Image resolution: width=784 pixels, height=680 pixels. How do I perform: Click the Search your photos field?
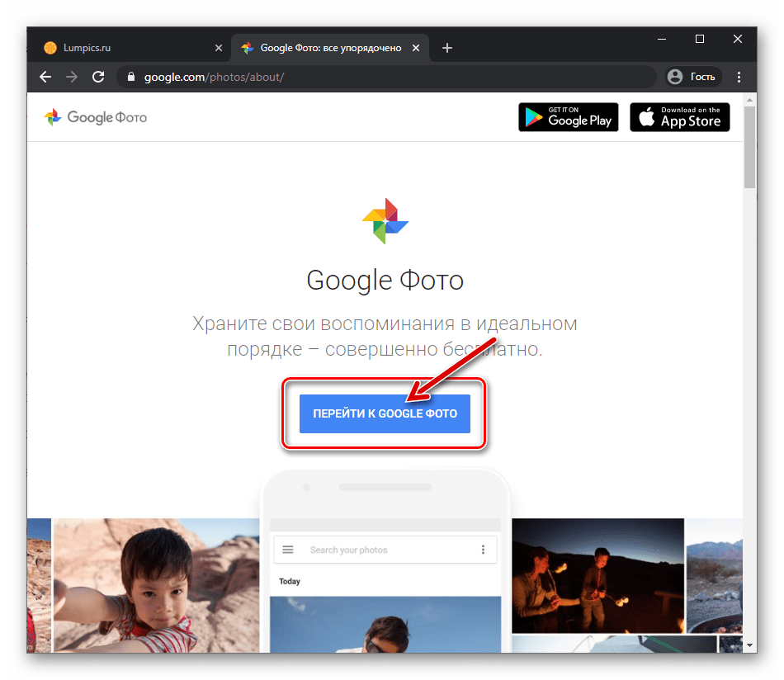385,550
